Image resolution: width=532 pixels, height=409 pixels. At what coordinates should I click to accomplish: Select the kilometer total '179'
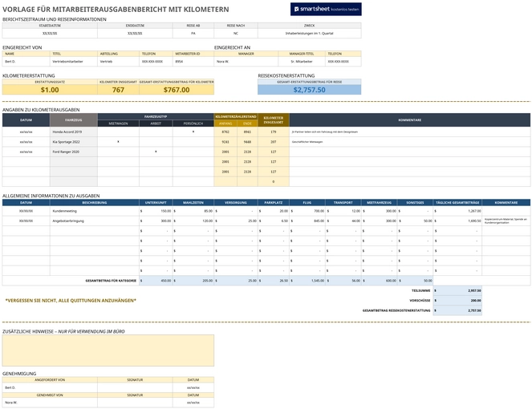[x=274, y=132]
